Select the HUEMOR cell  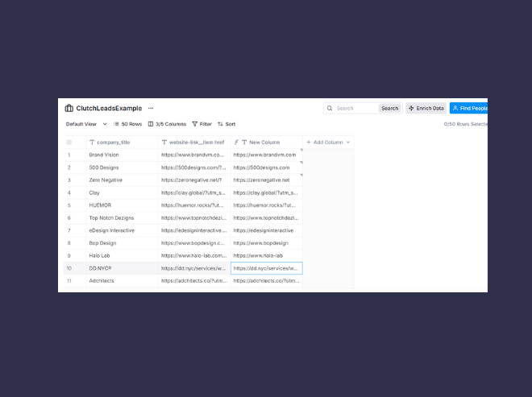[123, 205]
